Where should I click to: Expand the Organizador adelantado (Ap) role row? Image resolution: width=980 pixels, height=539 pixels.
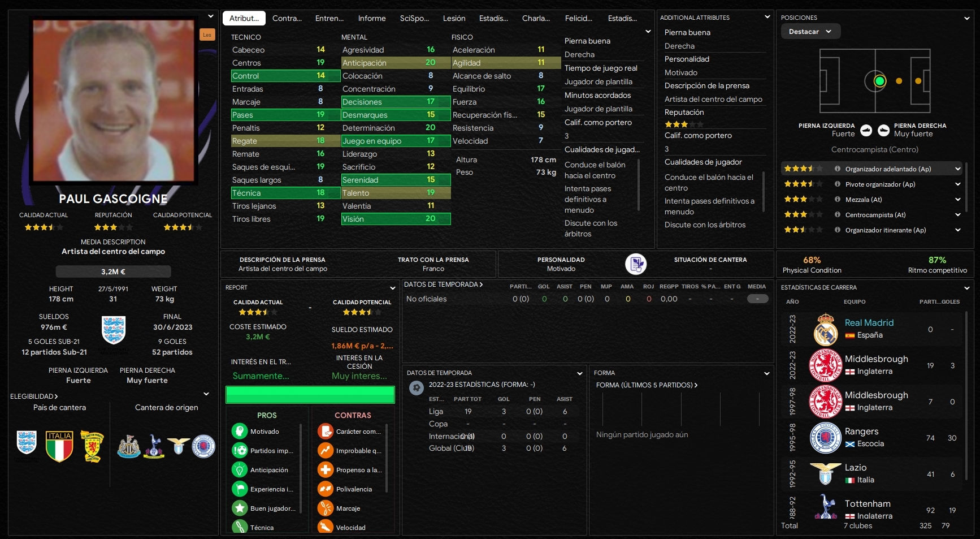point(958,169)
